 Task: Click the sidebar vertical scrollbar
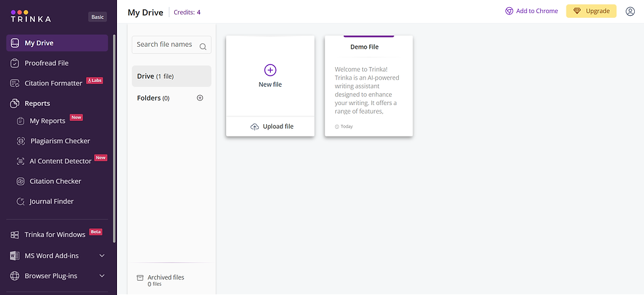point(114,139)
